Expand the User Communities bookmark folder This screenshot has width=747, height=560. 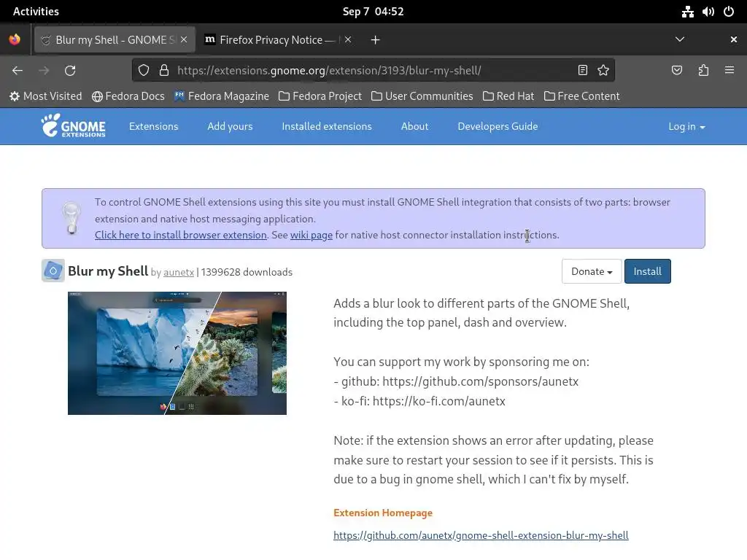tap(422, 96)
